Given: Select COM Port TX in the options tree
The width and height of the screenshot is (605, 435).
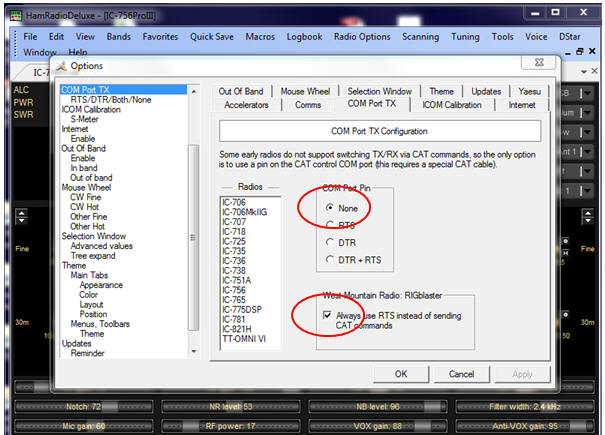Looking at the screenshot, I should (x=85, y=90).
